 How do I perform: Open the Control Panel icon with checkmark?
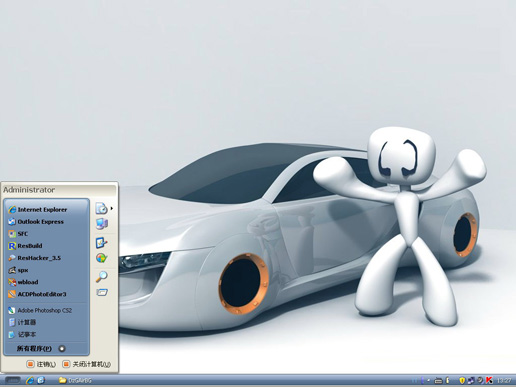pos(101,243)
